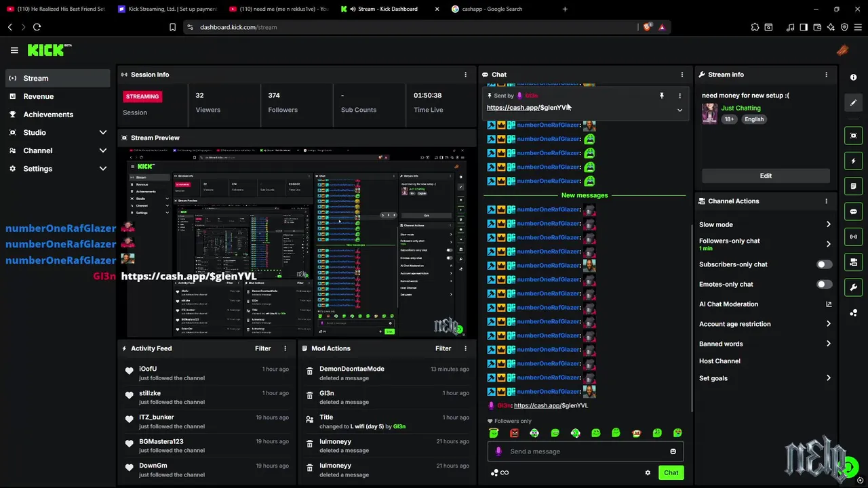Open a new browser tab

click(565, 9)
